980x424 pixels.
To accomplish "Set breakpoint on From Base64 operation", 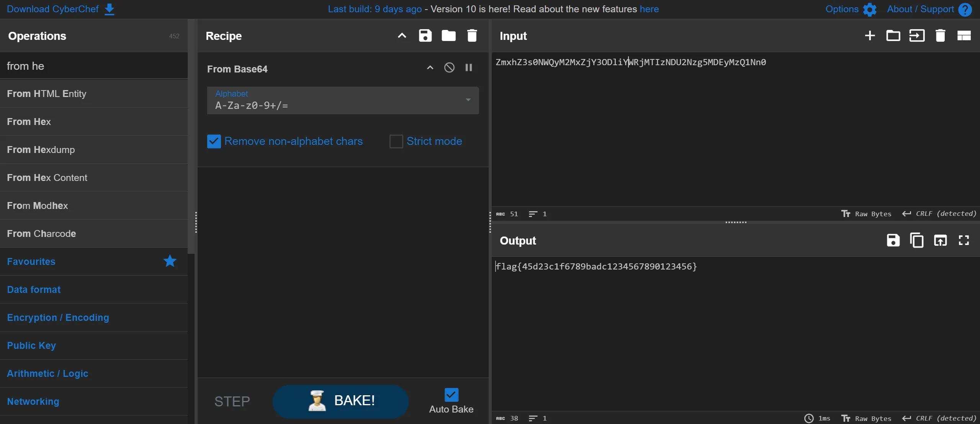I will (x=468, y=68).
